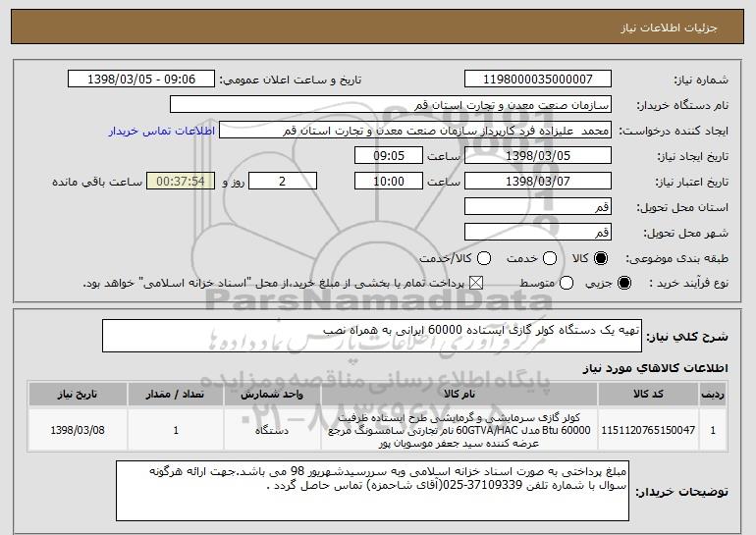Click the تعداد / مقدار column header

pyautogui.click(x=176, y=395)
